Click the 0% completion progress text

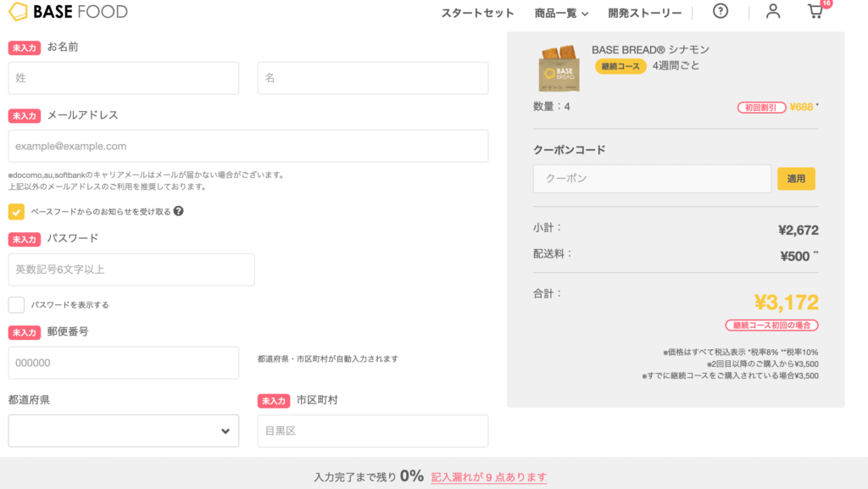coord(412,475)
